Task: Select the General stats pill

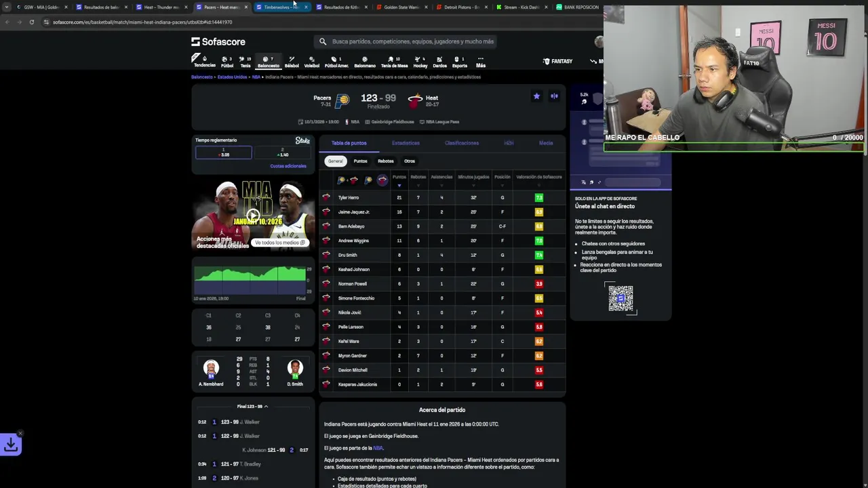Action: coord(336,161)
